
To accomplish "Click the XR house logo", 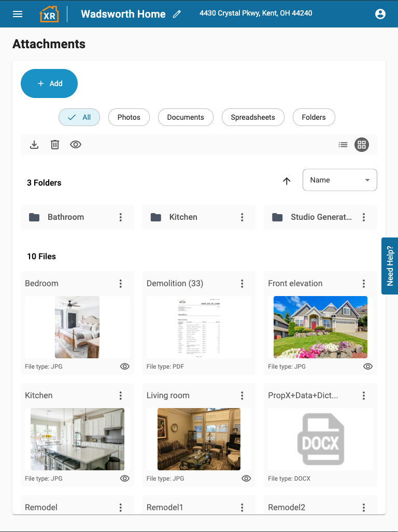I will click(x=49, y=14).
